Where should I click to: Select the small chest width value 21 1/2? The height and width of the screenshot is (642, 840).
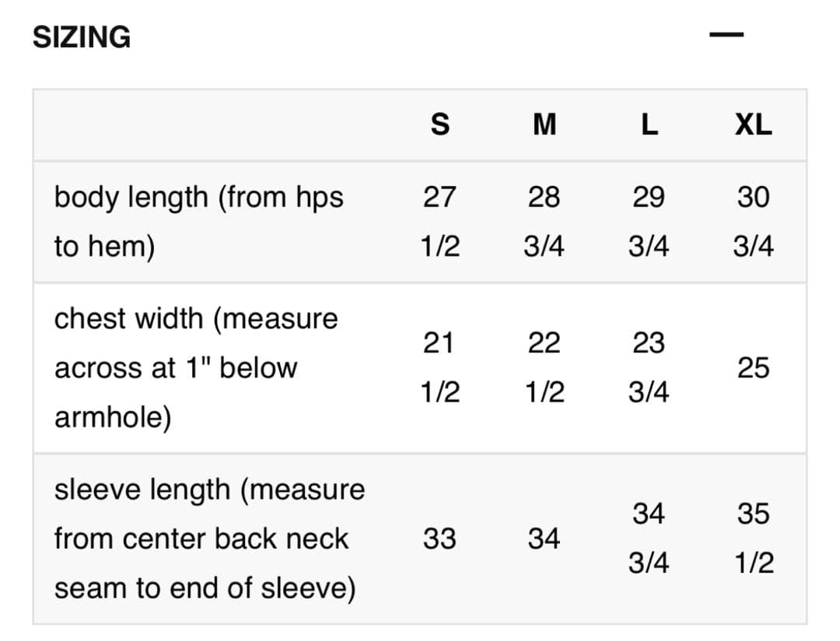pyautogui.click(x=439, y=367)
